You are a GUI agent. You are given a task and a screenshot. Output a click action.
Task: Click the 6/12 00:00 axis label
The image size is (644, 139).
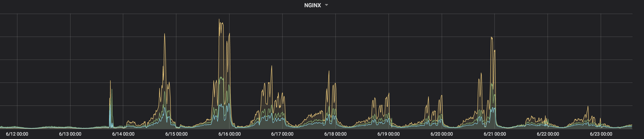(17, 134)
